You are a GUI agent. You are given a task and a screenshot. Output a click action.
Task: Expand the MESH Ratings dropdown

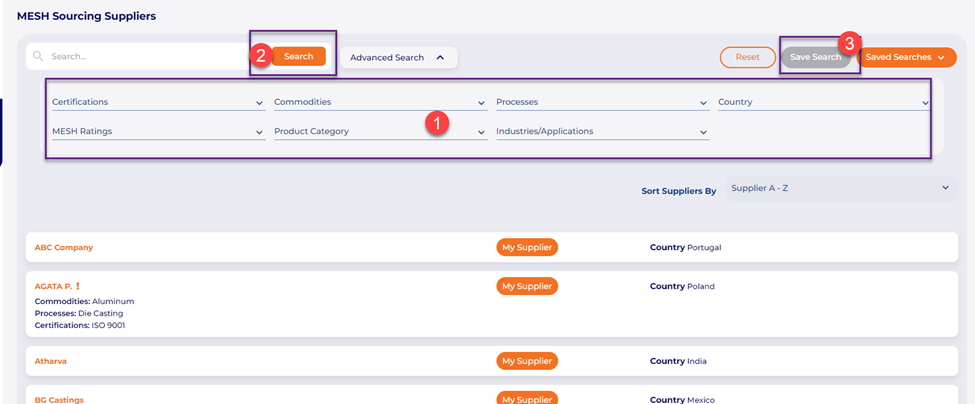pos(157,132)
